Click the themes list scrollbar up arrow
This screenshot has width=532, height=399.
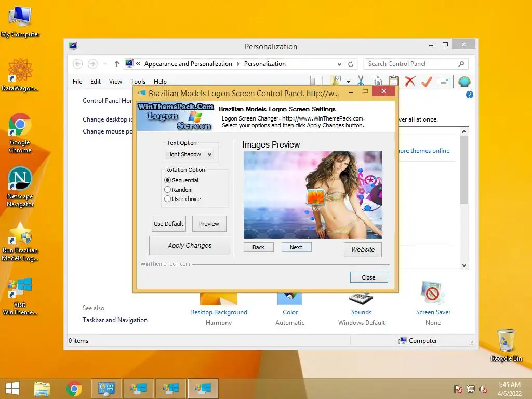tap(464, 131)
